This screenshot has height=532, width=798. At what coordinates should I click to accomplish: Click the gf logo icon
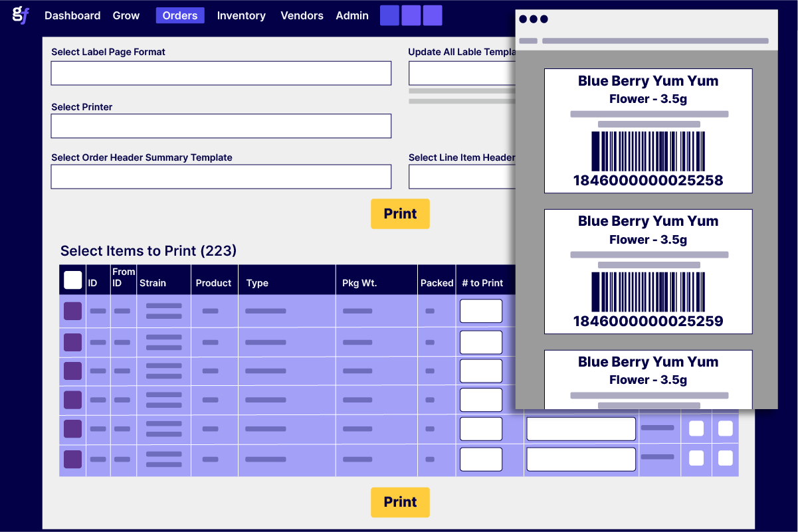[21, 15]
